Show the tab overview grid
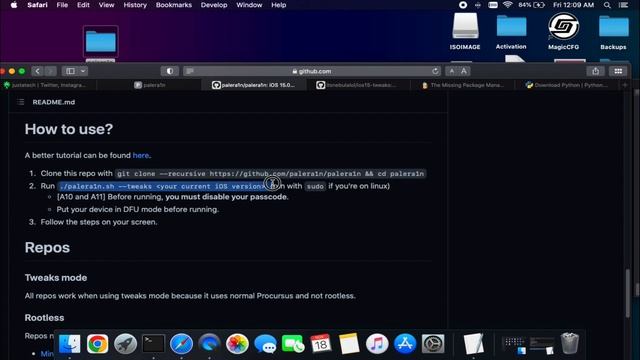Image resolution: width=640 pixels, height=360 pixels. pyautogui.click(x=618, y=71)
